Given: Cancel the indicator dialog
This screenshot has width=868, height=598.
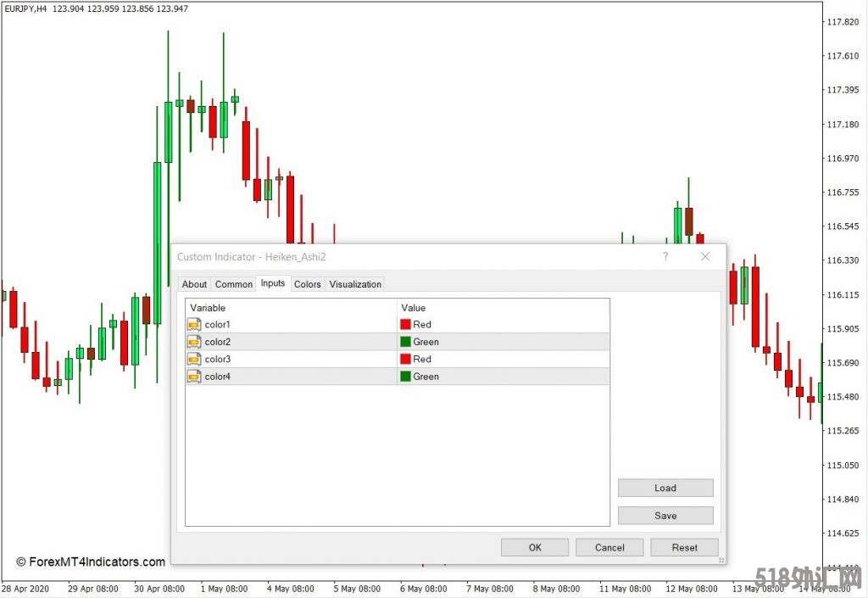Looking at the screenshot, I should click(x=609, y=548).
